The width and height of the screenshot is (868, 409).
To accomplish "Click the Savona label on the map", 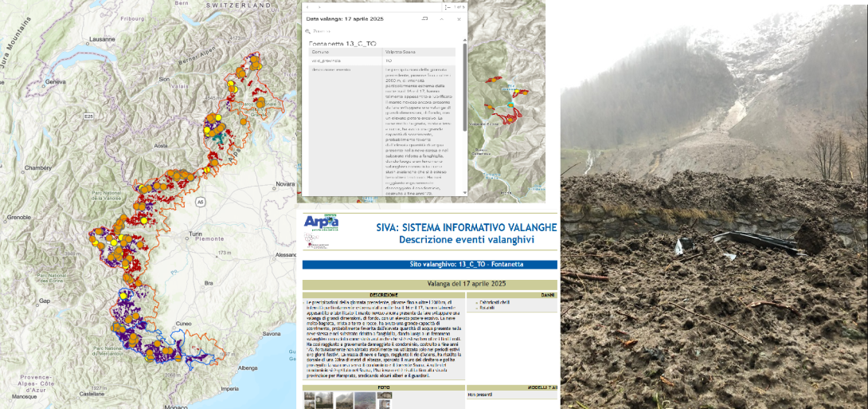I will [271, 333].
